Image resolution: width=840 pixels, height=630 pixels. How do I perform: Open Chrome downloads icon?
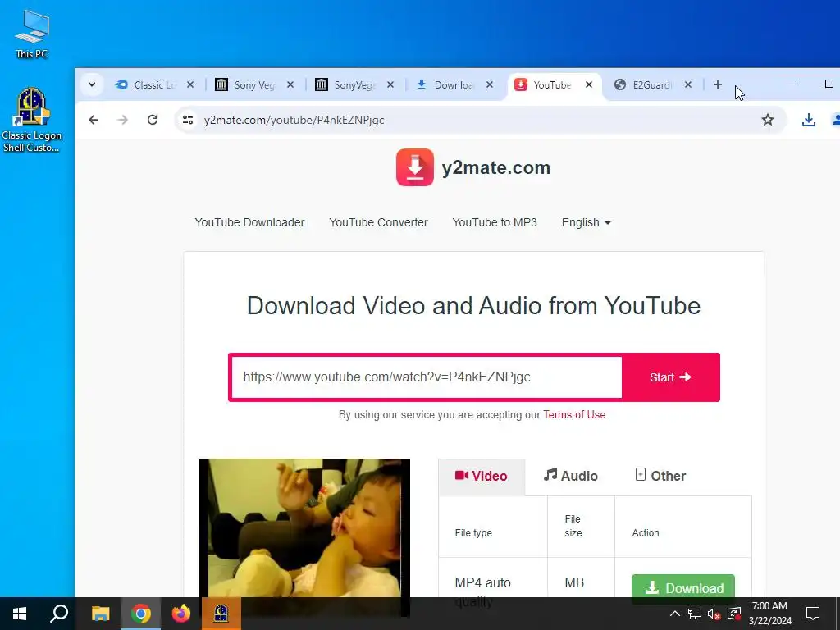(x=809, y=120)
